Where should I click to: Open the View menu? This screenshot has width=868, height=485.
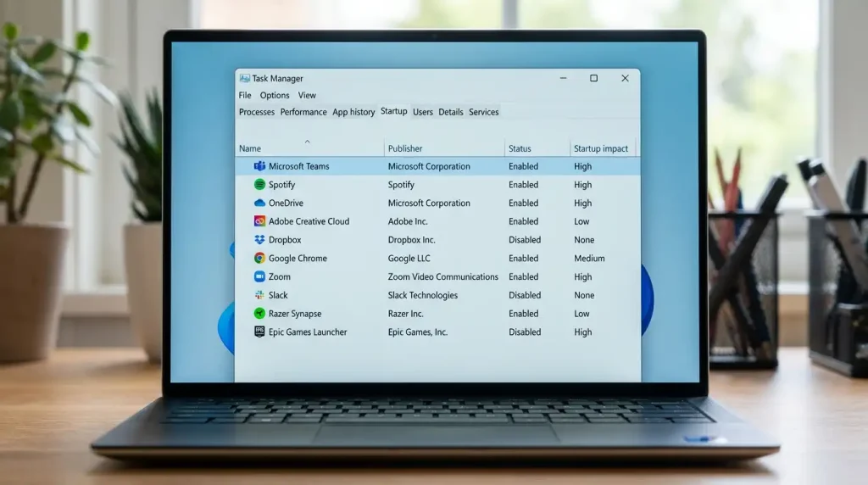click(307, 95)
